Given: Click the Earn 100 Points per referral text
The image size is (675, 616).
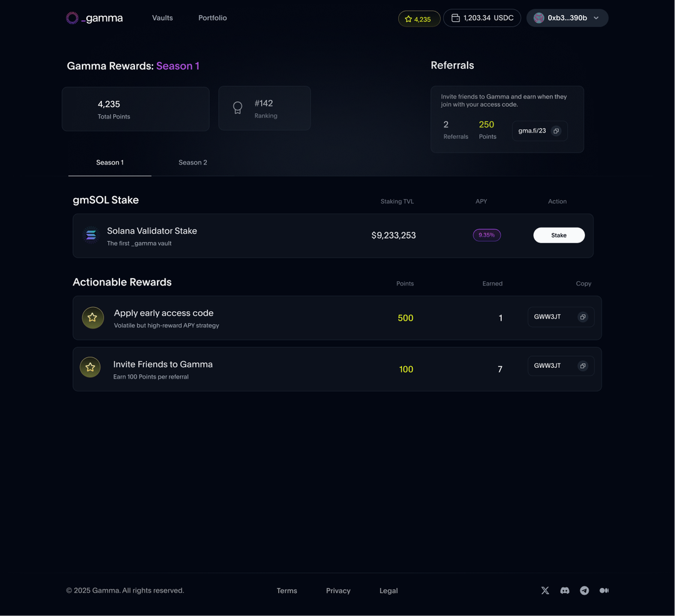Looking at the screenshot, I should [151, 377].
